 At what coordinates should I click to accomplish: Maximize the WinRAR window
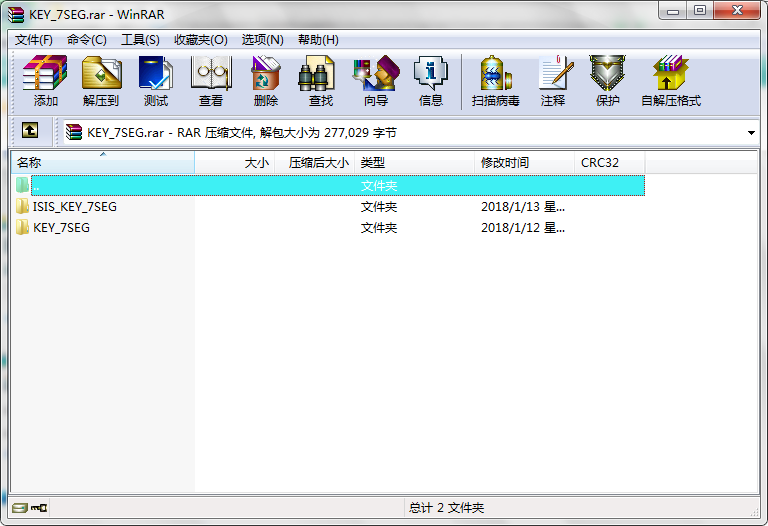[x=700, y=11]
